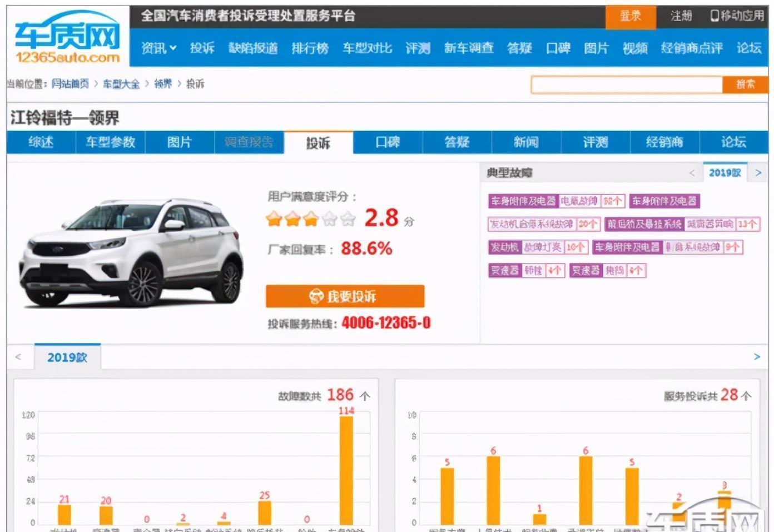Open 口碑 in top navigation bar
This screenshot has width=774, height=532.
click(558, 48)
